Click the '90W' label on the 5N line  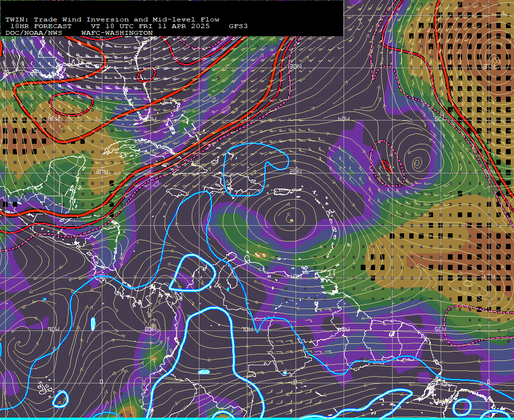point(54,329)
